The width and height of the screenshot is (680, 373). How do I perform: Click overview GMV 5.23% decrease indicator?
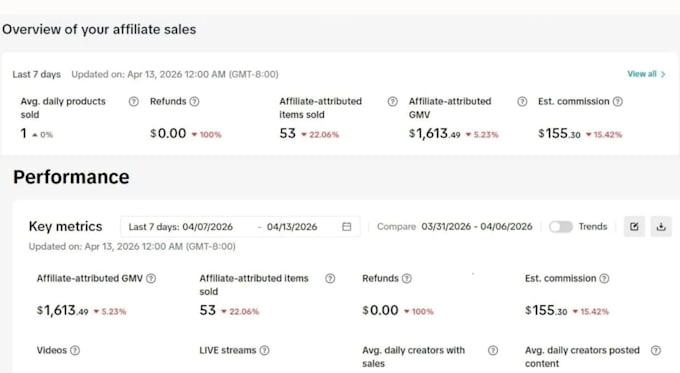(x=482, y=135)
